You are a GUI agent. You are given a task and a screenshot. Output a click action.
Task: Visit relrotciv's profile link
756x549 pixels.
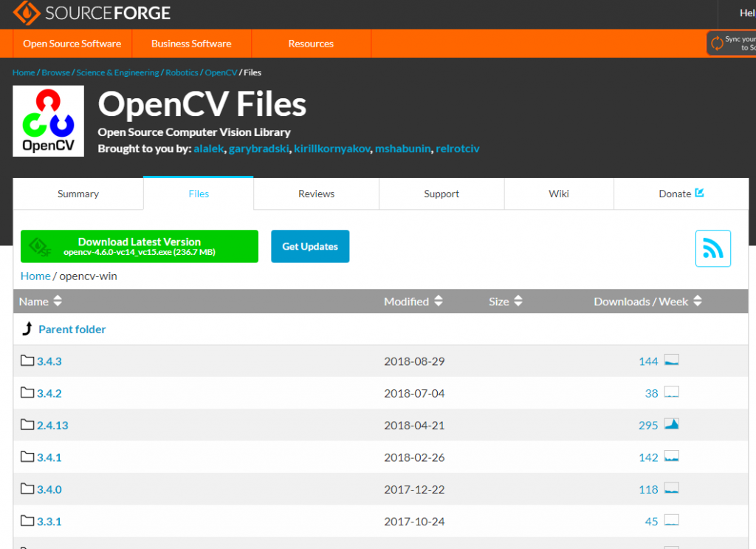(458, 149)
